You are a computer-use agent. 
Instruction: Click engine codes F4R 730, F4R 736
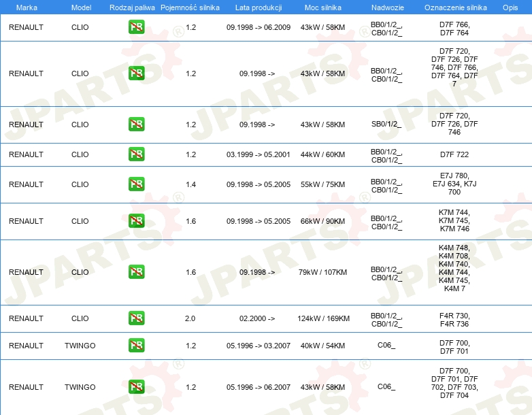(454, 320)
